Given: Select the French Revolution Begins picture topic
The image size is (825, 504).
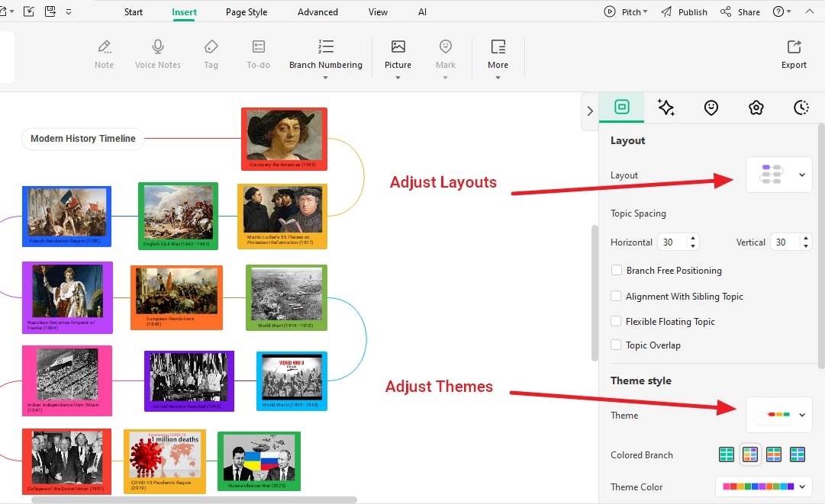Looking at the screenshot, I should coord(67,216).
